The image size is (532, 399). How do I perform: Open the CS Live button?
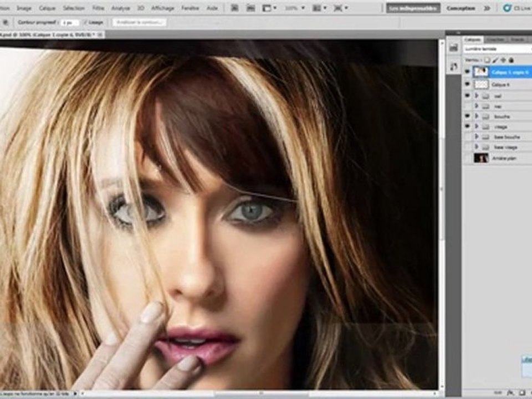pos(518,8)
